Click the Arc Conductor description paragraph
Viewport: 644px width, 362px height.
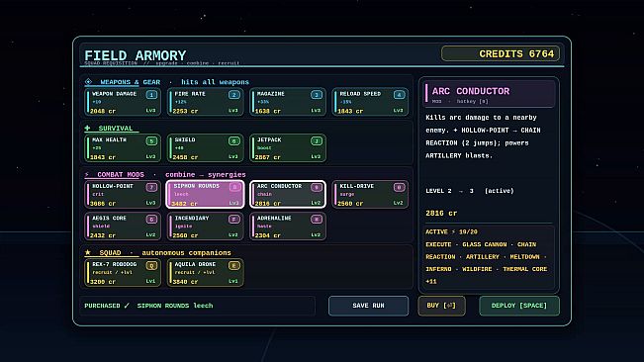point(483,136)
